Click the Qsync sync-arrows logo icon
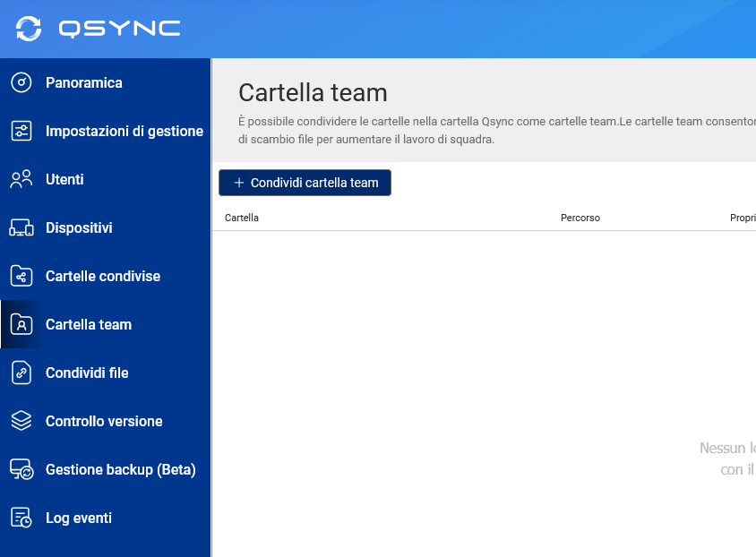Screen dimensions: 756x557 (x=29, y=29)
